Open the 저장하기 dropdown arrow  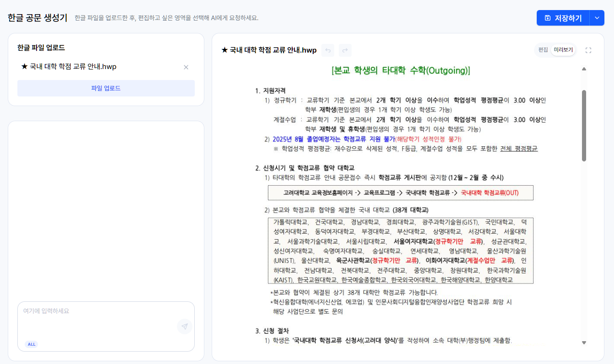click(597, 18)
